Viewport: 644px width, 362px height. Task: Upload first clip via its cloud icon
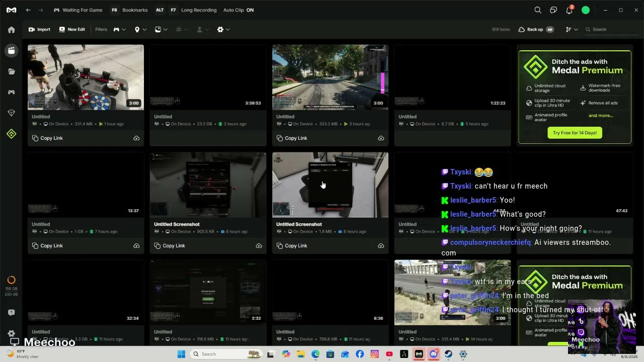pos(136,138)
